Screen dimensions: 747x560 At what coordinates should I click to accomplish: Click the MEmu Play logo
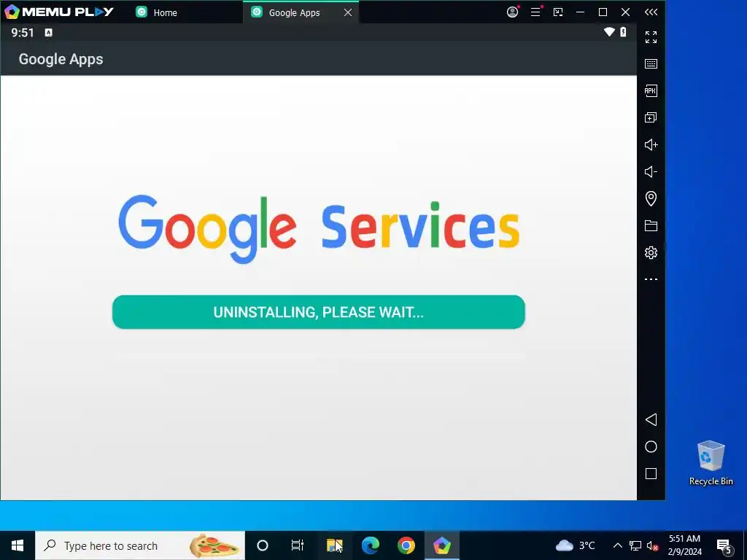[59, 12]
